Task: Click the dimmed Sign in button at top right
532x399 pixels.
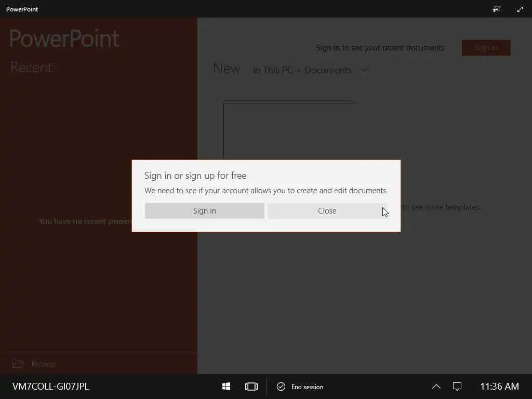Action: pyautogui.click(x=486, y=48)
